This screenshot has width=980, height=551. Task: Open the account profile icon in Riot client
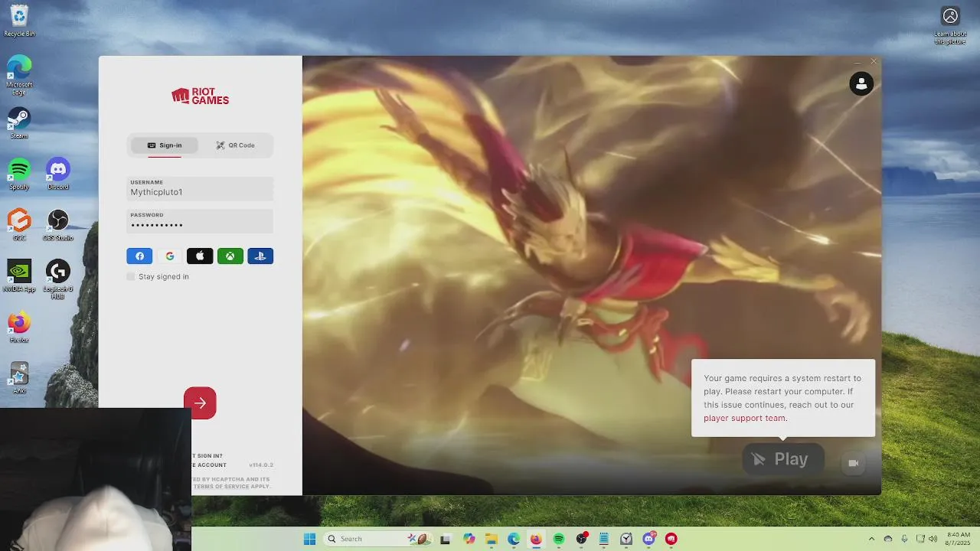coord(861,83)
